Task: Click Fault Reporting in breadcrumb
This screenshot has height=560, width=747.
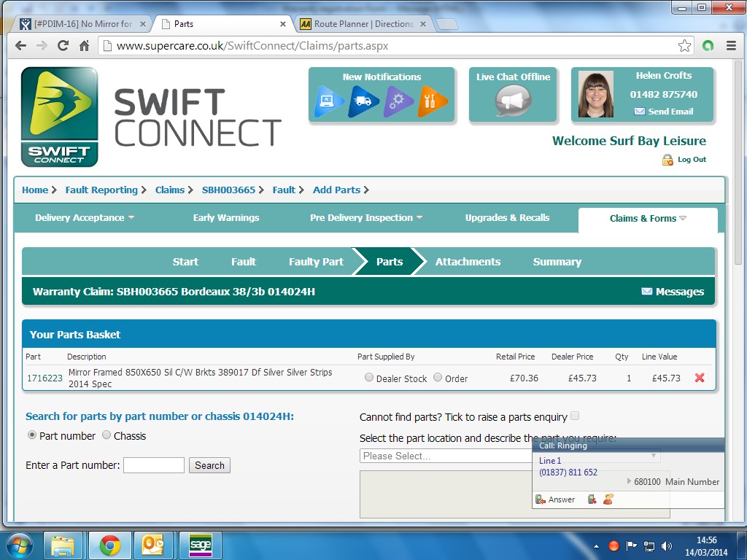Action: tap(101, 190)
